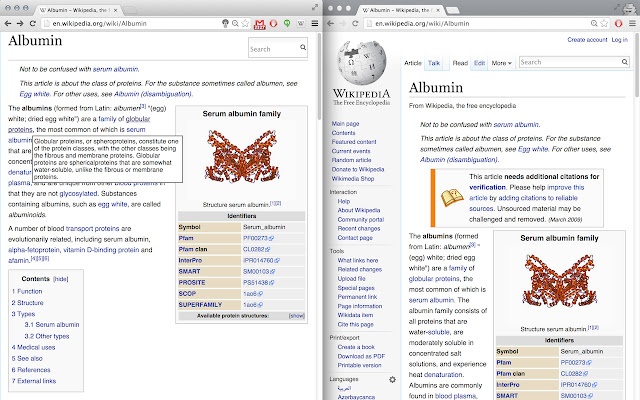The width and height of the screenshot is (640, 400).
Task: Click Log in link
Action: tap(620, 40)
